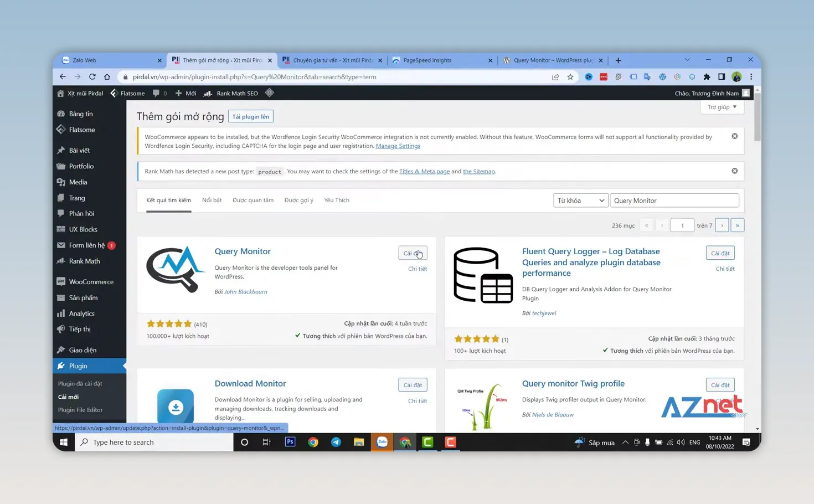814x504 pixels.
Task: Click the plugin search input field
Action: click(674, 200)
